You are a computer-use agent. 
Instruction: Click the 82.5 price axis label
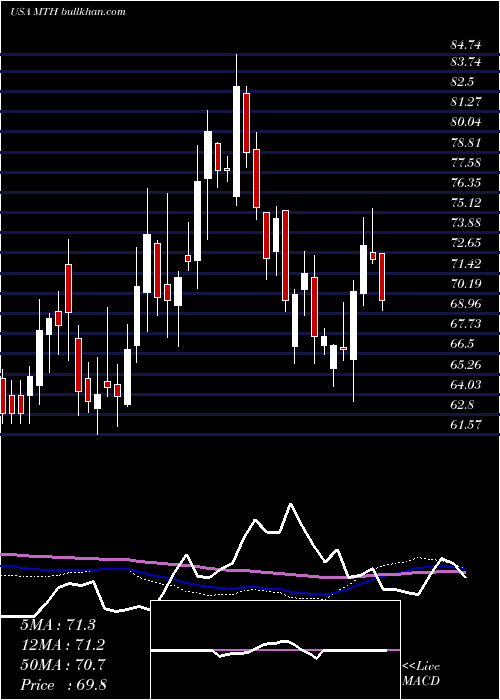tap(462, 82)
